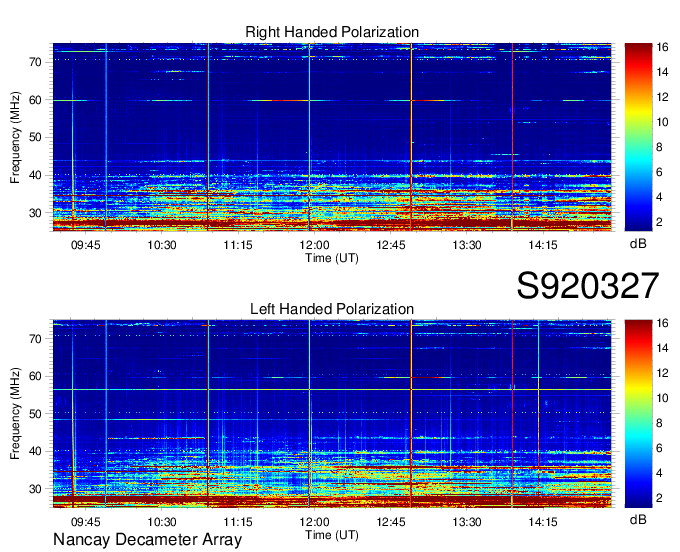The width and height of the screenshot is (680, 552).
Task: Click the 14:15 tick label under the right-handed plot
Action: click(543, 245)
